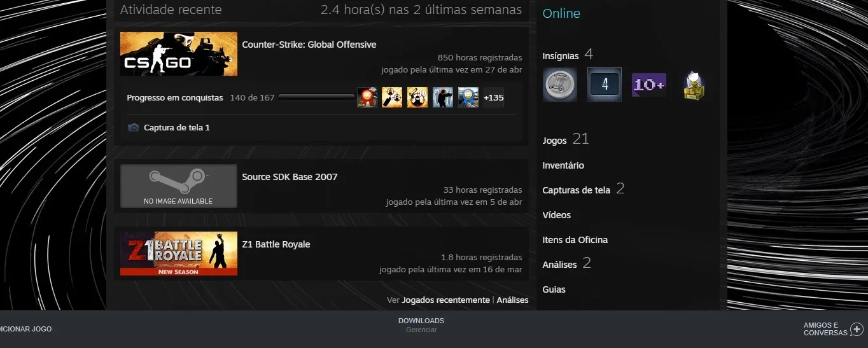Open the Captura de tela 1 link
This screenshot has width=868, height=348.
[177, 127]
